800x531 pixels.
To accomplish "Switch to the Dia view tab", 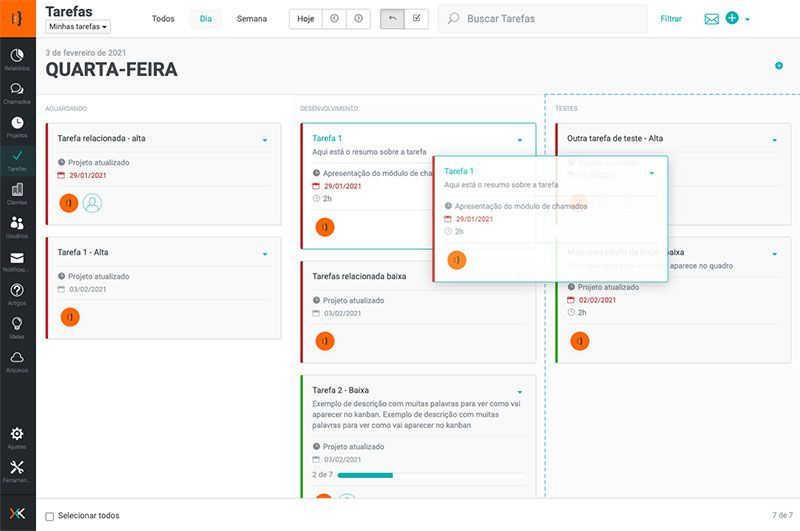I will [x=206, y=18].
